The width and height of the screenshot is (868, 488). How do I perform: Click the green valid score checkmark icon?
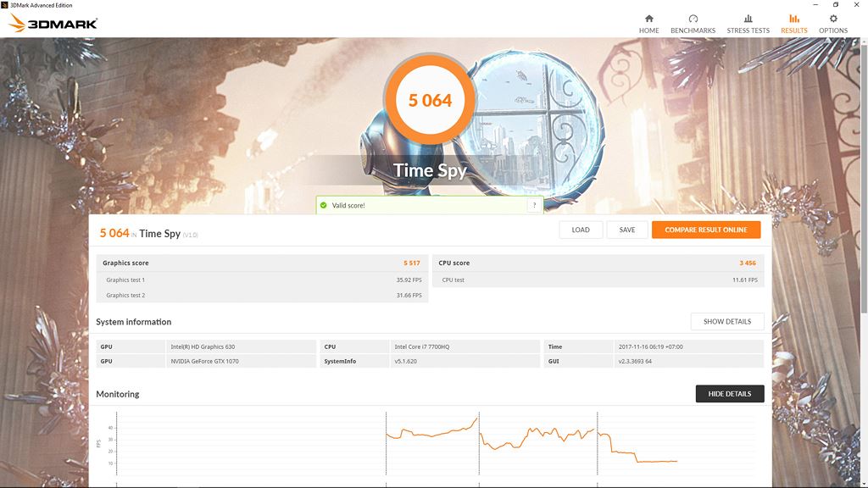[x=323, y=205]
